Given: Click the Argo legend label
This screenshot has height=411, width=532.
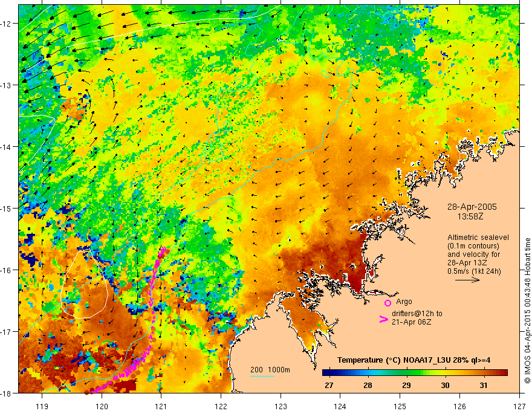Looking at the screenshot, I should 404,302.
